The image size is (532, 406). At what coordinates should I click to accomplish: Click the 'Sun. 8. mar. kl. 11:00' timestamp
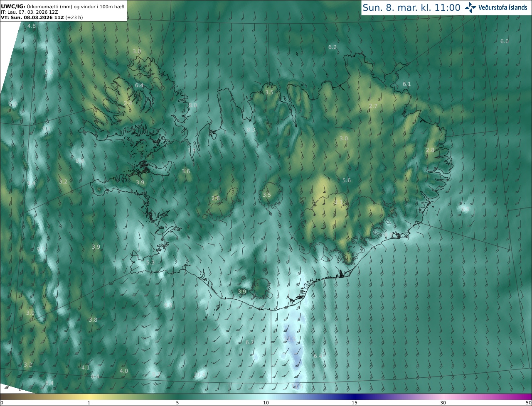tap(411, 7)
